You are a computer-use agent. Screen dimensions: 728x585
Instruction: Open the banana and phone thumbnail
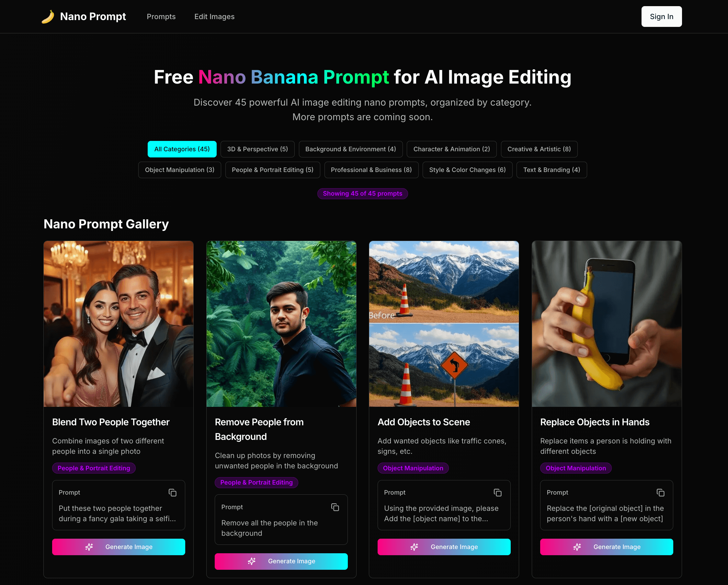[607, 324]
